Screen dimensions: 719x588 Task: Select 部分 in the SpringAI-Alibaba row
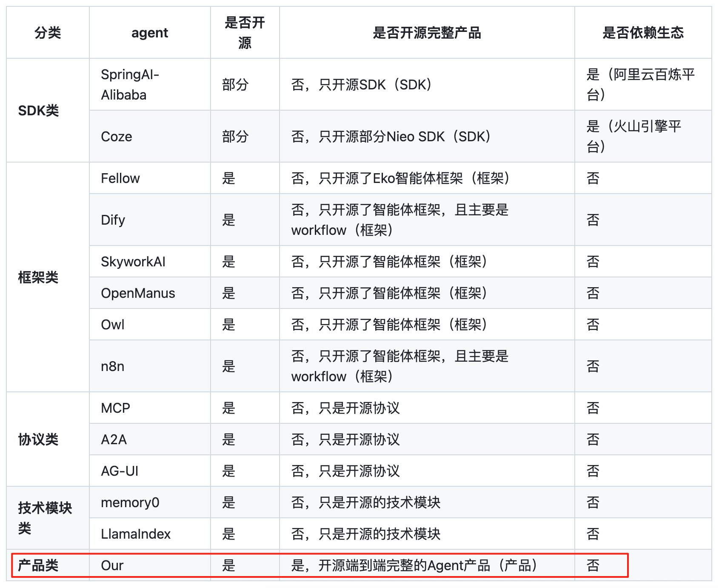pyautogui.click(x=235, y=85)
